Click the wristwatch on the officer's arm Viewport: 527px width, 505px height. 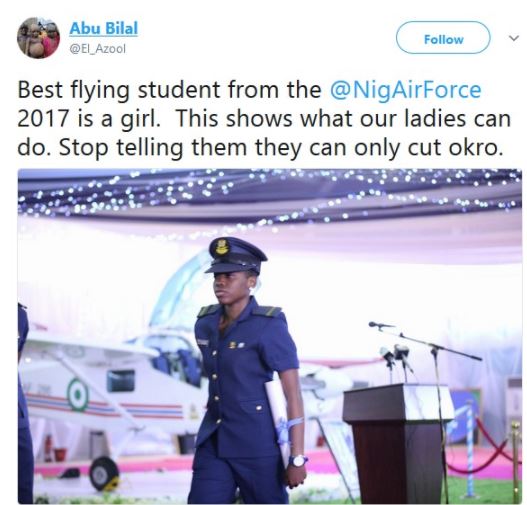point(297,460)
